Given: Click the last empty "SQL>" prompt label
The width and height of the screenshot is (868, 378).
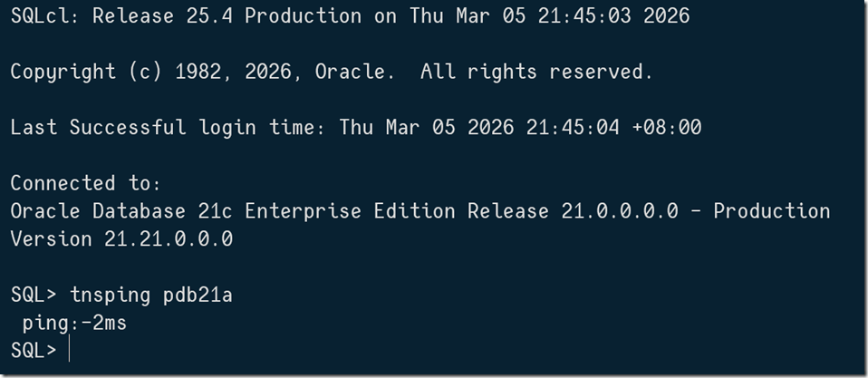Looking at the screenshot, I should pyautogui.click(x=34, y=351).
